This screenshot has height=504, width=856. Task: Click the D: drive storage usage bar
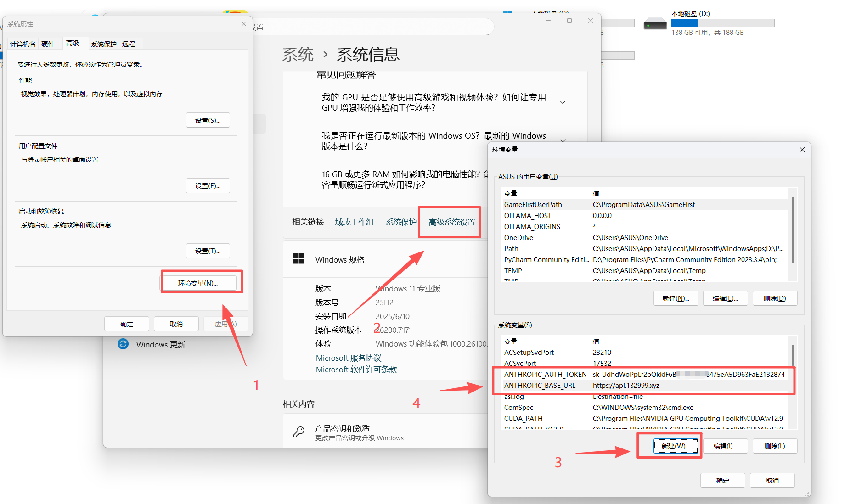pos(722,23)
